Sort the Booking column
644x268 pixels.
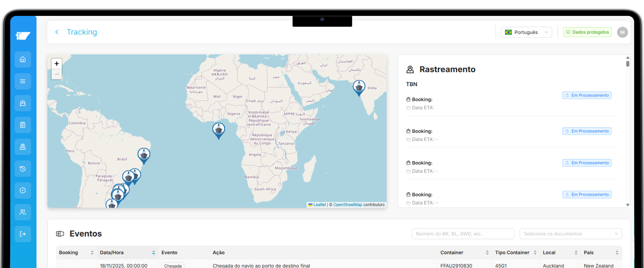92,252
